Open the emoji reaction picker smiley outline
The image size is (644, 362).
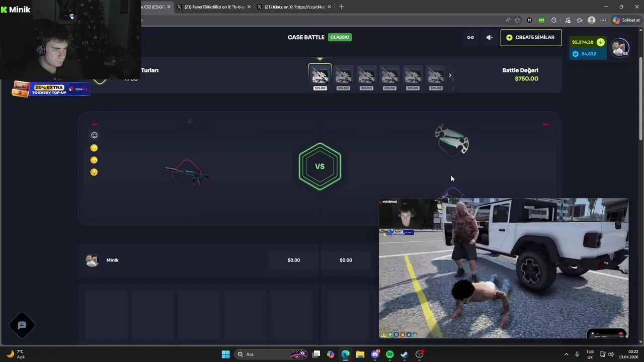(x=94, y=135)
